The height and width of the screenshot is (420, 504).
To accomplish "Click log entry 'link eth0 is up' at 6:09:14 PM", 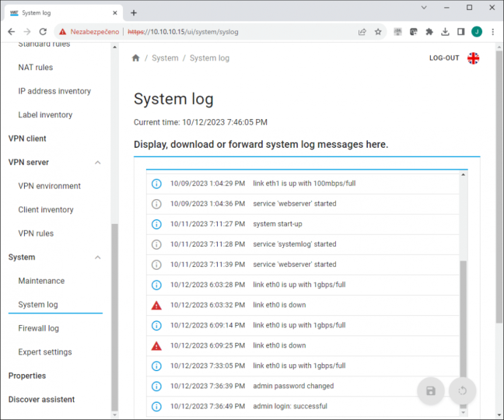I will click(303, 325).
